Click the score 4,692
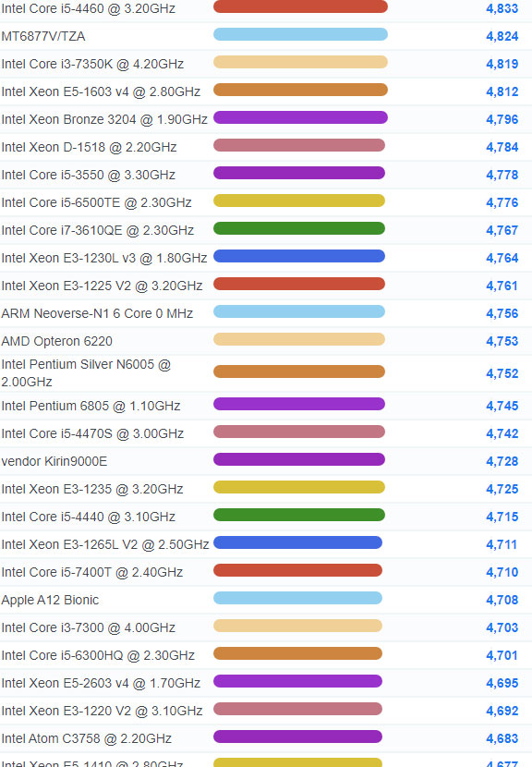 502,711
